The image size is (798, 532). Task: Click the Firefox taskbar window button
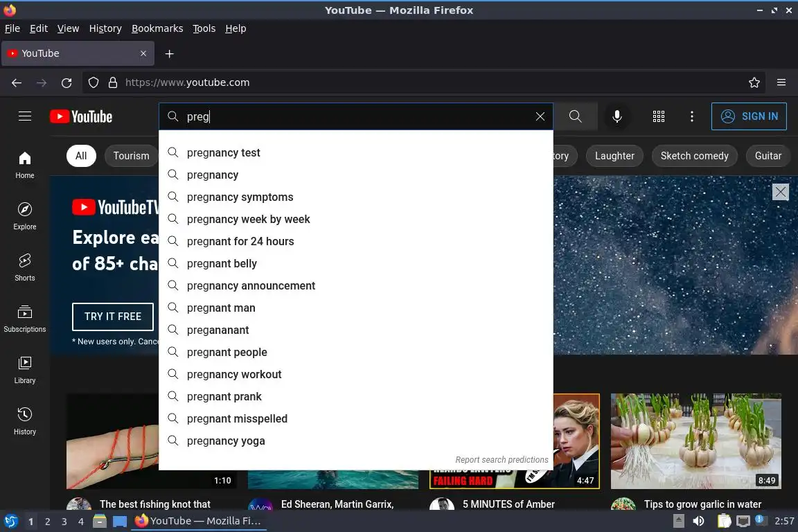[x=199, y=521]
